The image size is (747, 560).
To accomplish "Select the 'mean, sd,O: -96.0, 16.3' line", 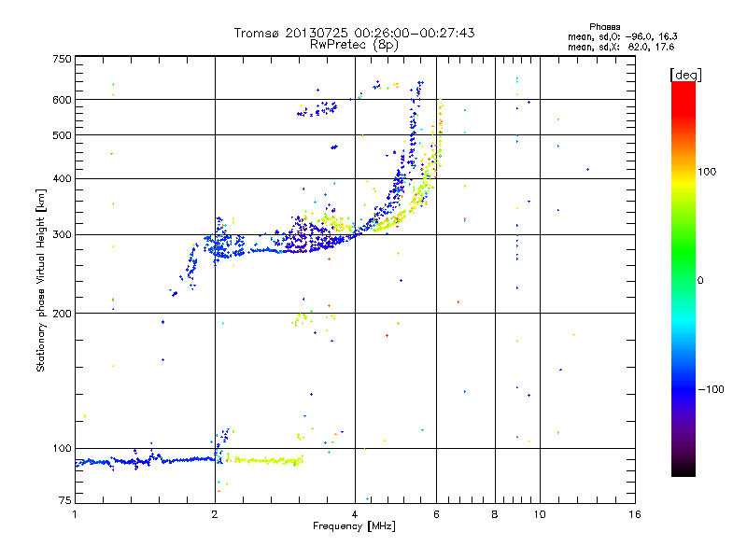I will [x=622, y=36].
